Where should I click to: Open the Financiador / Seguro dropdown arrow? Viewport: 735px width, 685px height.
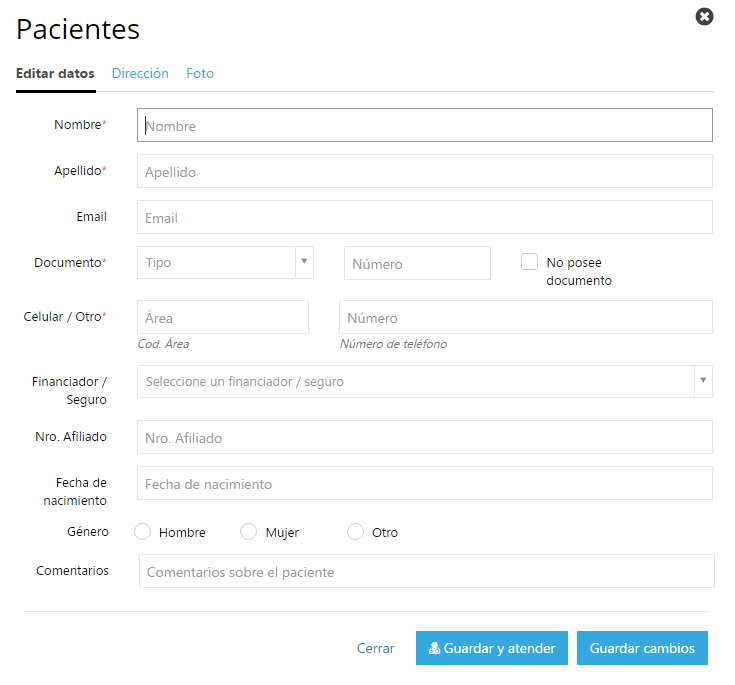pyautogui.click(x=703, y=381)
